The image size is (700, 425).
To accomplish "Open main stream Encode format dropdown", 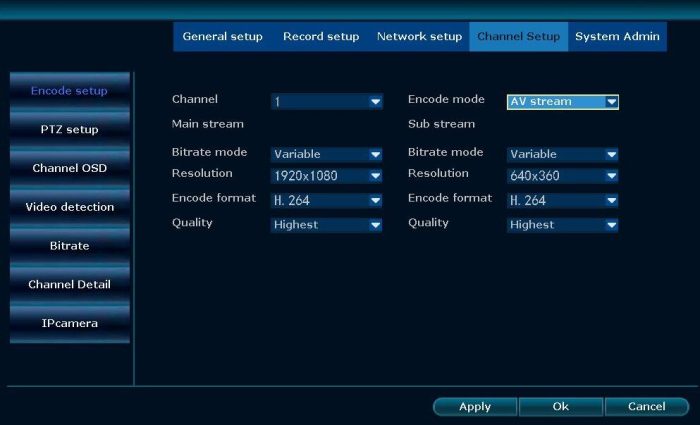I will [327, 200].
